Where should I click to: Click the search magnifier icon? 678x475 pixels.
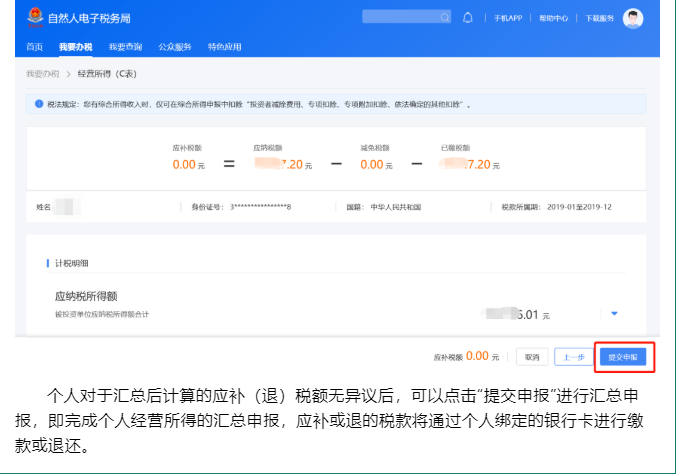tap(446, 18)
